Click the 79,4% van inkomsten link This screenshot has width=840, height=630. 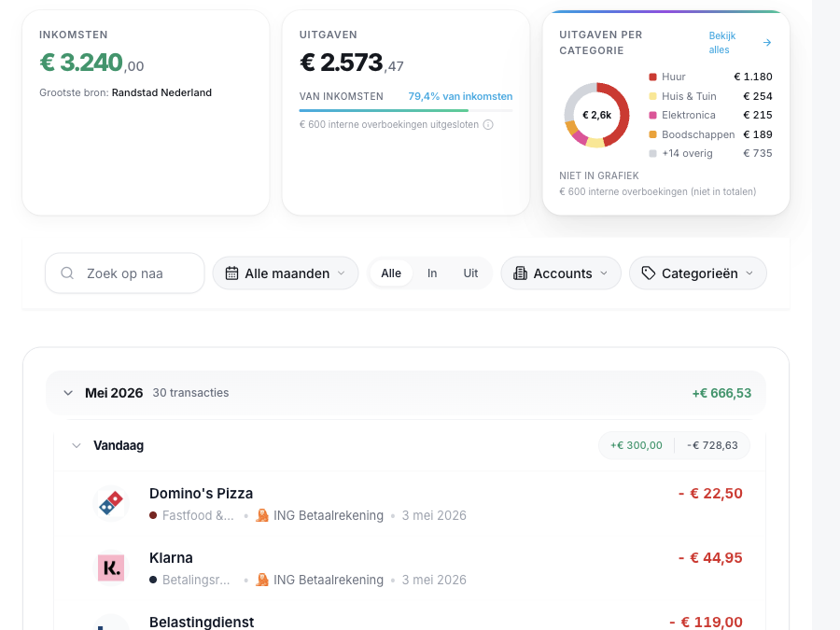pyautogui.click(x=460, y=96)
